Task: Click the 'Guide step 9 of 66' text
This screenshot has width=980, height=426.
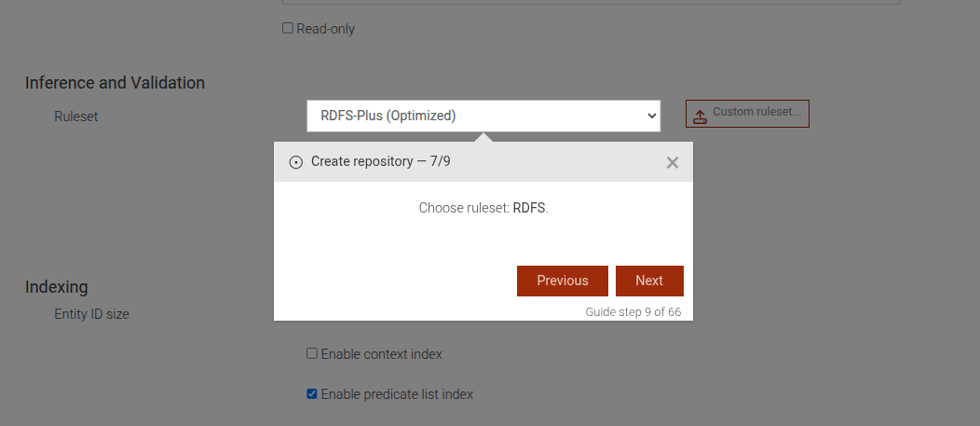Action: pyautogui.click(x=633, y=312)
